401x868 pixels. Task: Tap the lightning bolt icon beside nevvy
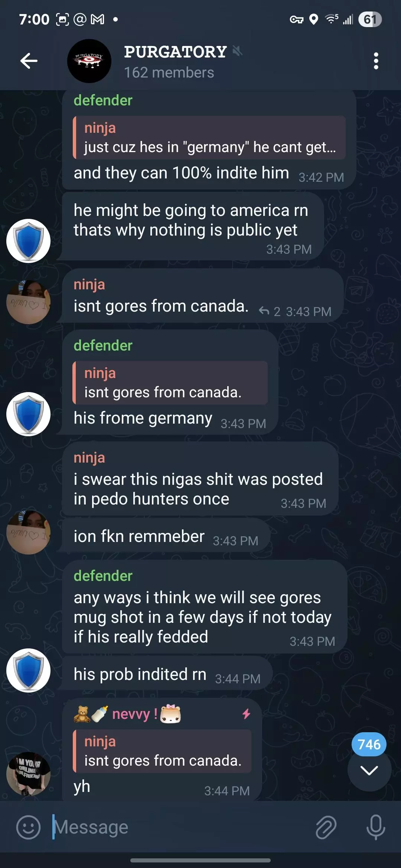246,714
